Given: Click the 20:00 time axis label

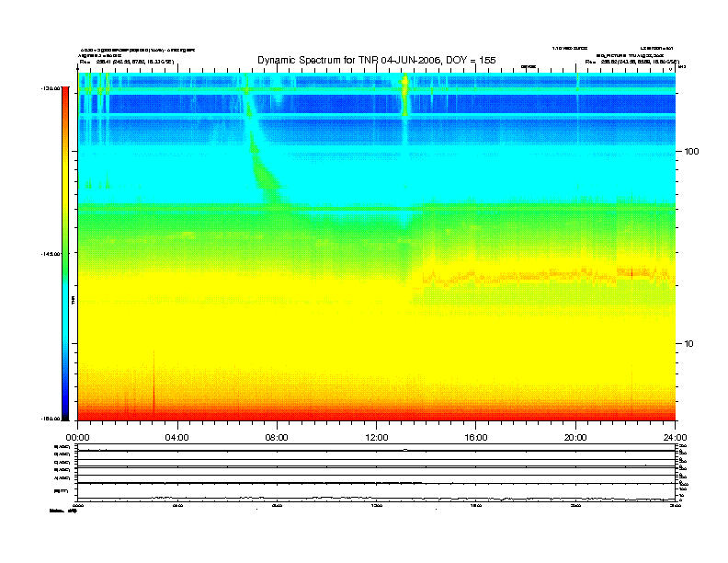Looking at the screenshot, I should pyautogui.click(x=575, y=438).
